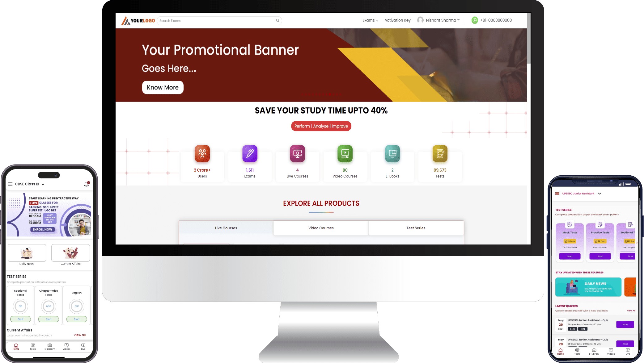Toggle the View All quizzes link
This screenshot has width=644, height=363.
629,311
